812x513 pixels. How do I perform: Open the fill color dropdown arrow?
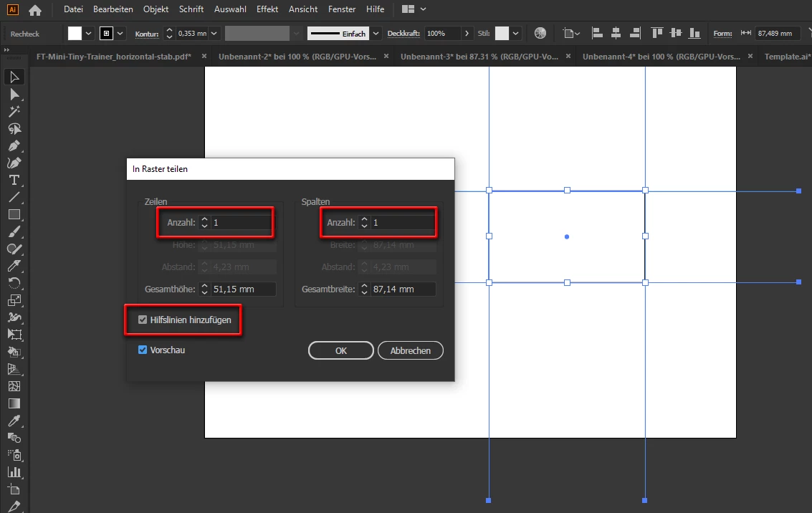89,34
